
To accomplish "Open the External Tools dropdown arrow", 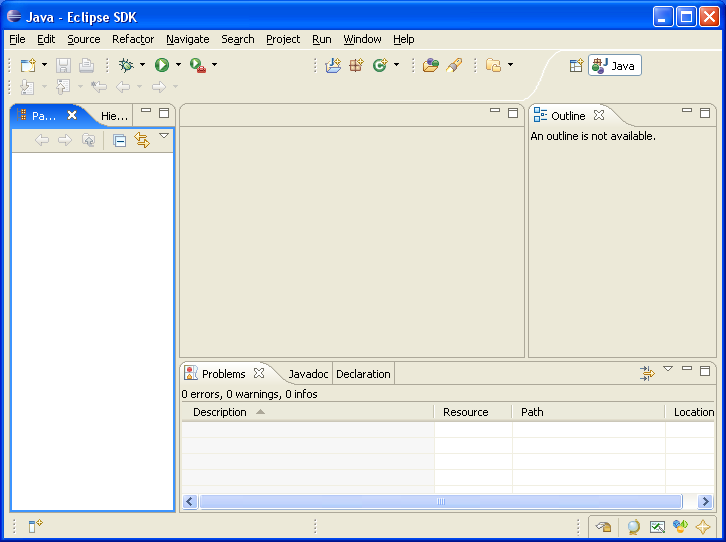I will click(214, 65).
